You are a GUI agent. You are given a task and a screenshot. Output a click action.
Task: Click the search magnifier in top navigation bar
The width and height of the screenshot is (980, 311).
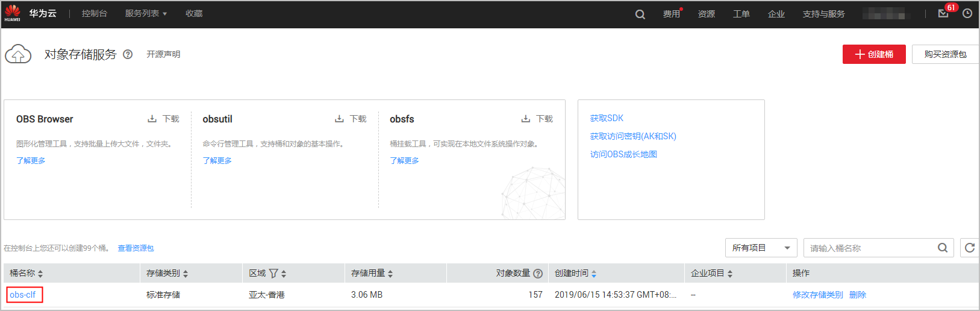click(x=640, y=14)
